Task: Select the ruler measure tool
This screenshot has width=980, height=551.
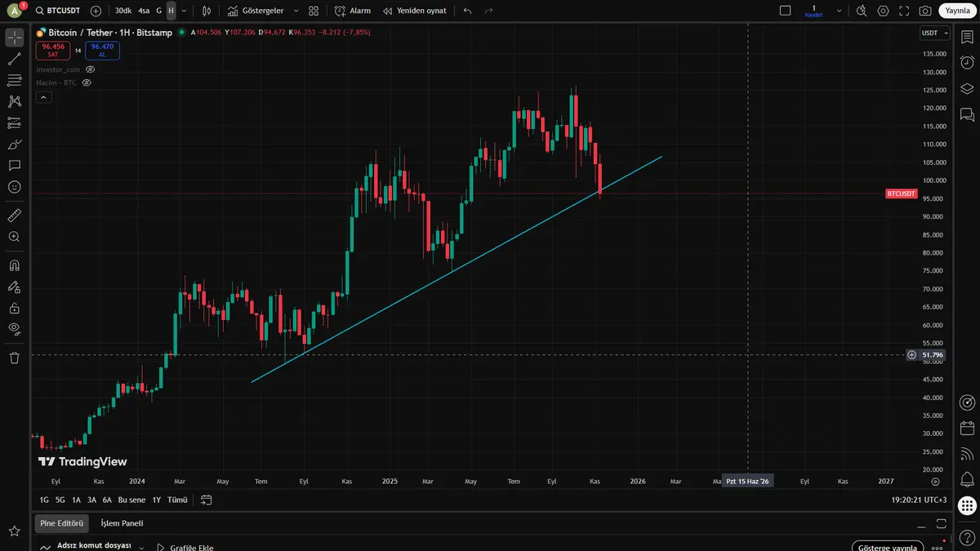Action: tap(14, 216)
